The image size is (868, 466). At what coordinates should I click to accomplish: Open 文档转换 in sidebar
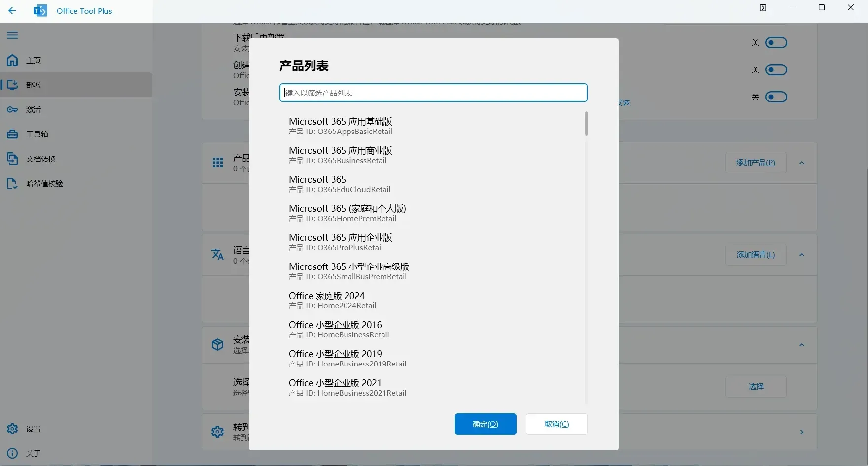click(76, 159)
